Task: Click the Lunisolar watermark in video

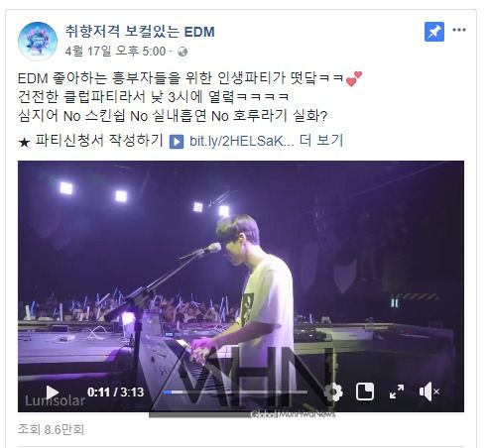Action: [55, 400]
